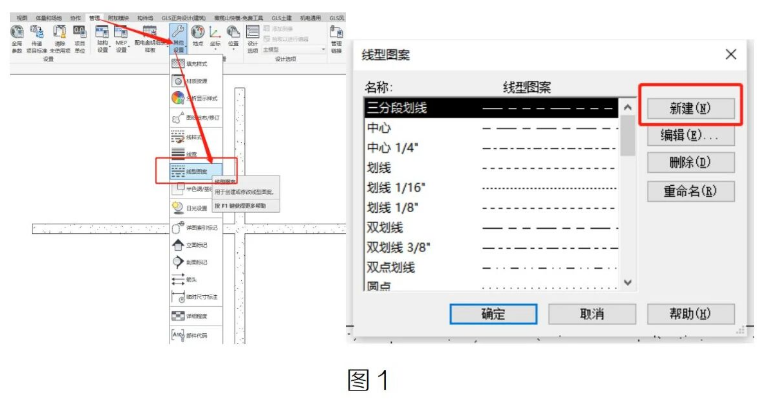Switch to the 体量和场地 ribbon tab
The width and height of the screenshot is (757, 409).
pyautogui.click(x=48, y=18)
